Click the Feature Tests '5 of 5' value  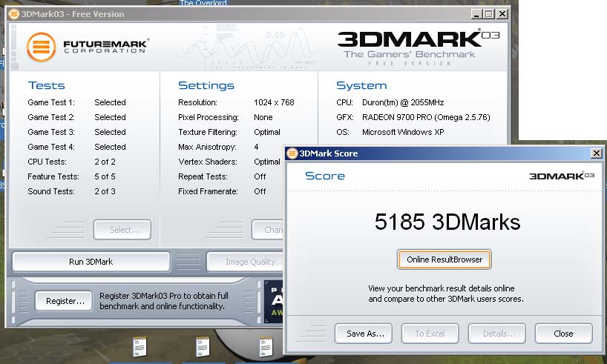105,176
